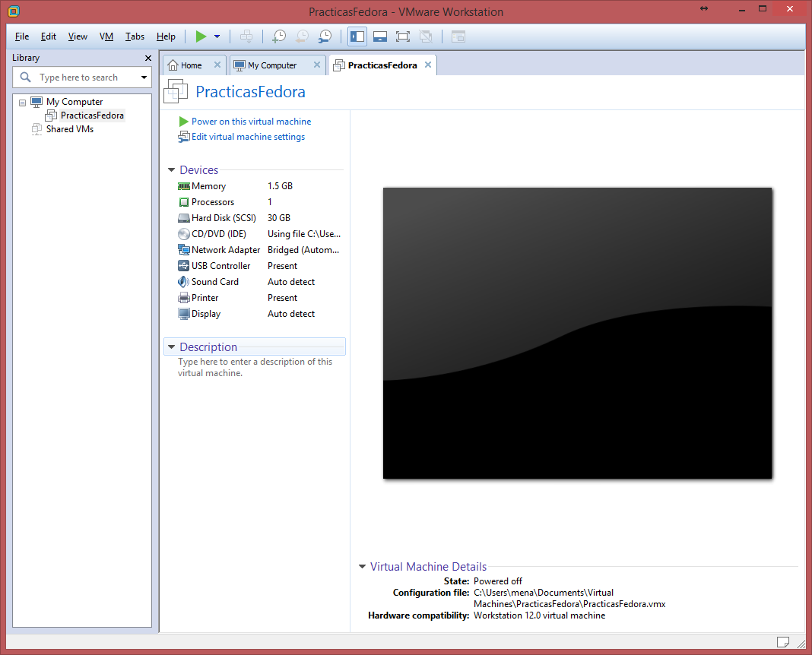Click the black VM screen preview
The height and width of the screenshot is (655, 812).
point(577,333)
